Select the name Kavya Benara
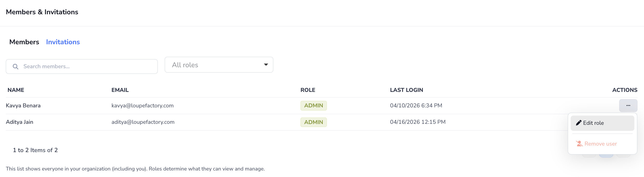The image size is (644, 177). coord(23,106)
